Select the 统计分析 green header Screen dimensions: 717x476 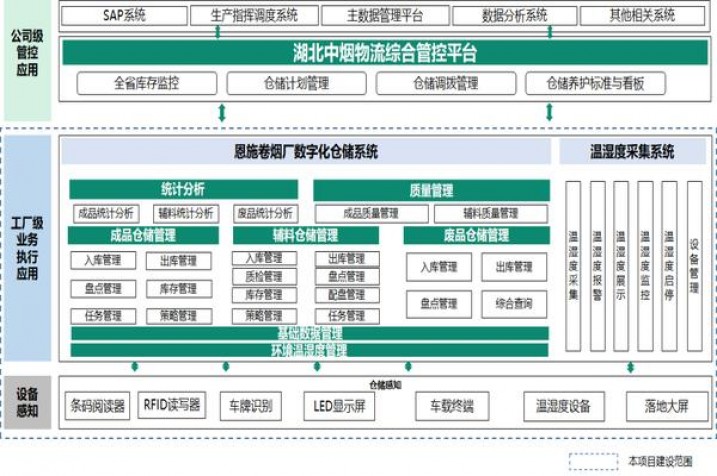[x=183, y=190]
